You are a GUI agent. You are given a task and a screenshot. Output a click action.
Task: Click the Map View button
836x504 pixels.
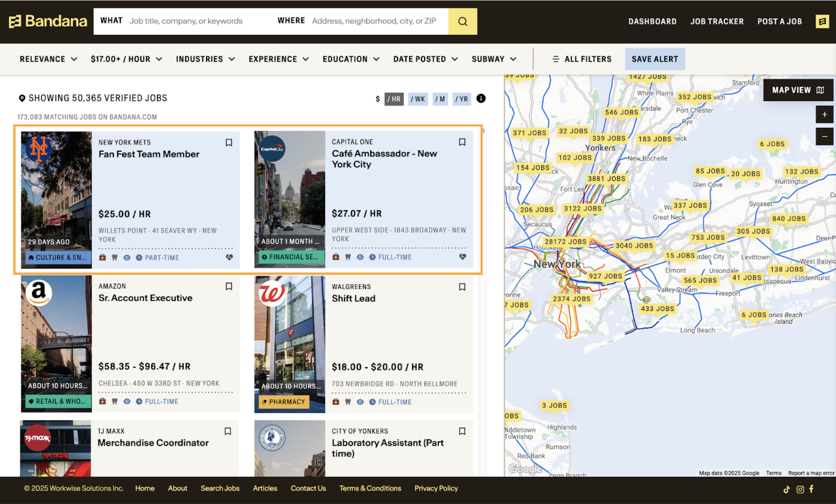pyautogui.click(x=798, y=90)
